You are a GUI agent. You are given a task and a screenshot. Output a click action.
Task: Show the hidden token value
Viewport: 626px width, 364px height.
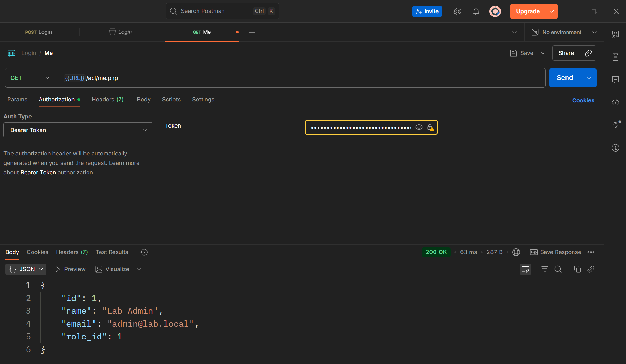tap(419, 127)
